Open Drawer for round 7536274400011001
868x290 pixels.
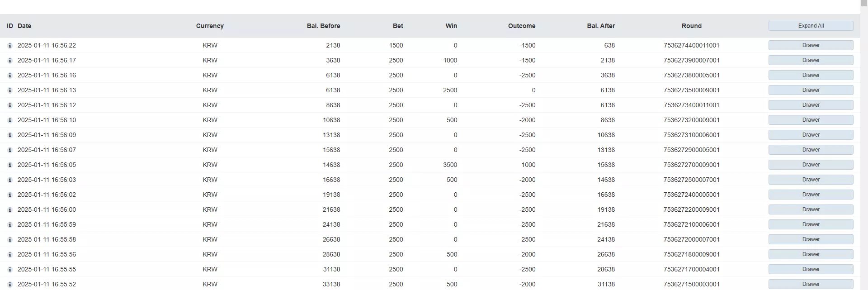point(811,45)
